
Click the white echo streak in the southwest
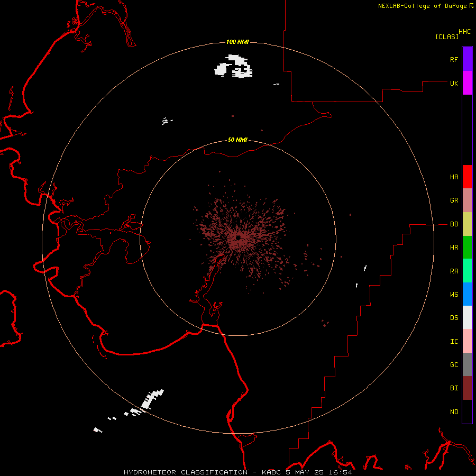152,399
